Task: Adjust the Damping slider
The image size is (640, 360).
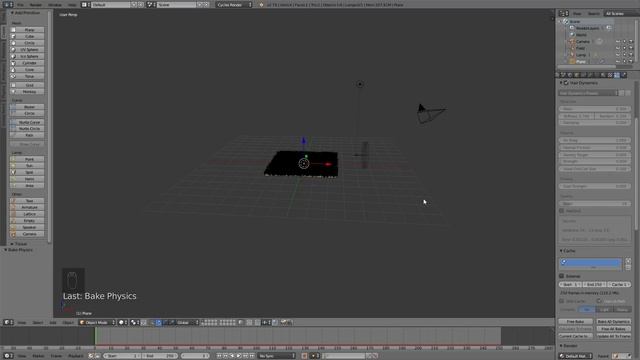Action: (x=594, y=122)
